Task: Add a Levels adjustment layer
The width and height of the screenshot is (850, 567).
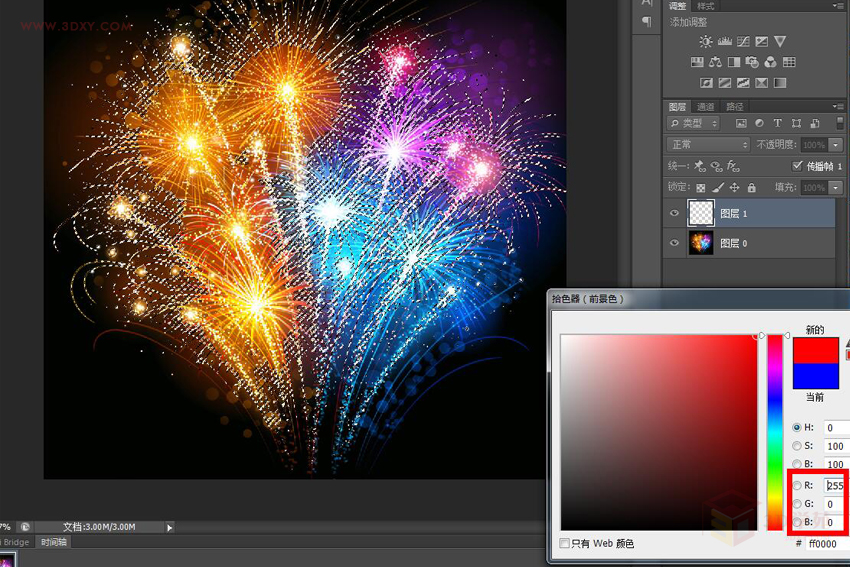Action: (x=724, y=42)
